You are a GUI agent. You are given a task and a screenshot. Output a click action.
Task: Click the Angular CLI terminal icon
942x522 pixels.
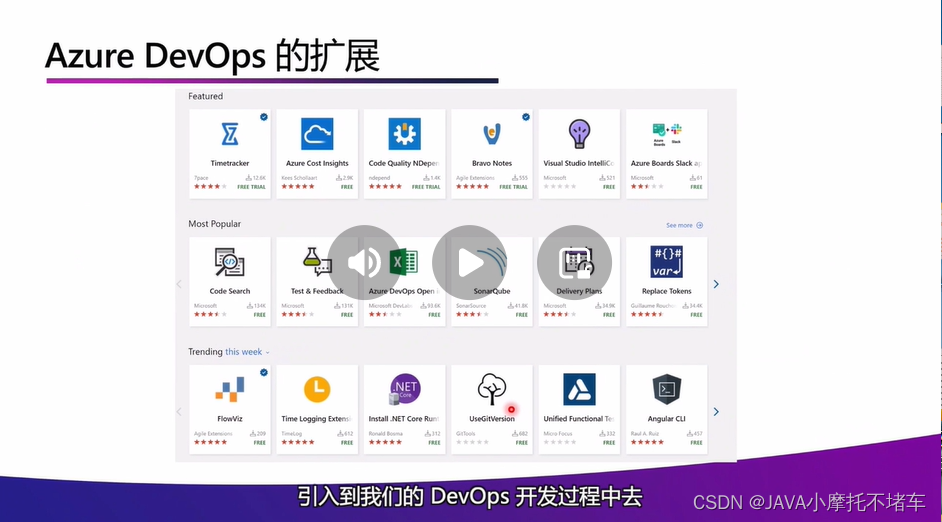667,389
